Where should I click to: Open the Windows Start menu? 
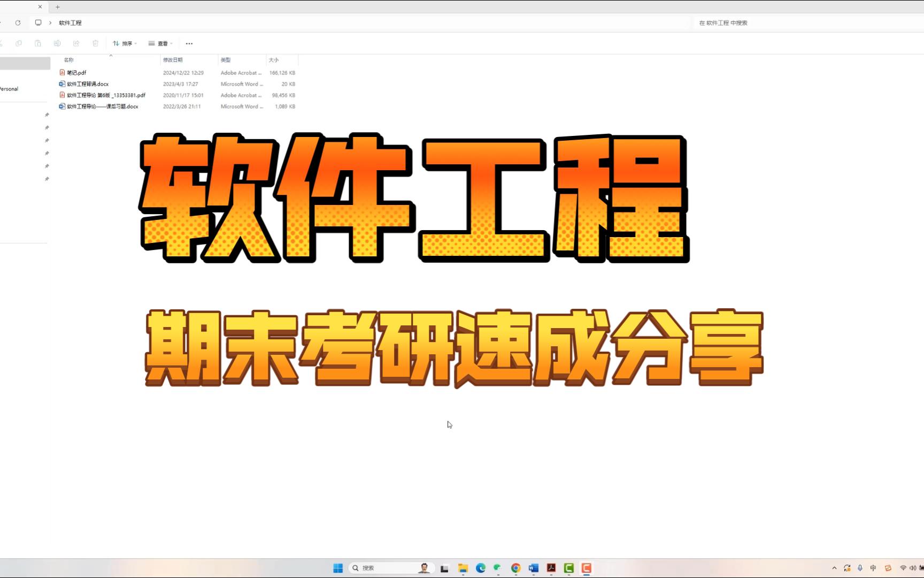coord(338,568)
